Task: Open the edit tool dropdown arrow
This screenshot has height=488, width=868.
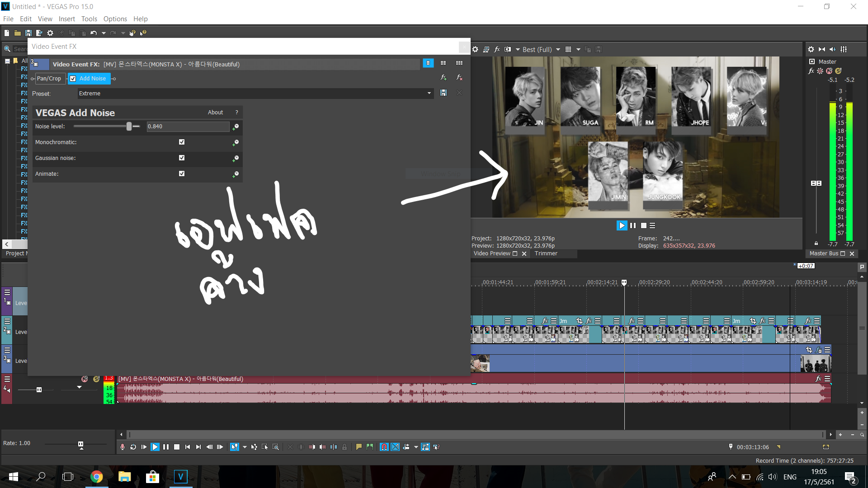Action: click(245, 447)
